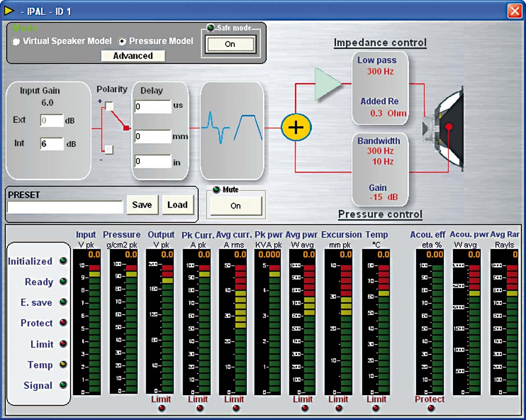The height and width of the screenshot is (420, 526).
Task: Click the Delay us input field
Action: [x=153, y=107]
